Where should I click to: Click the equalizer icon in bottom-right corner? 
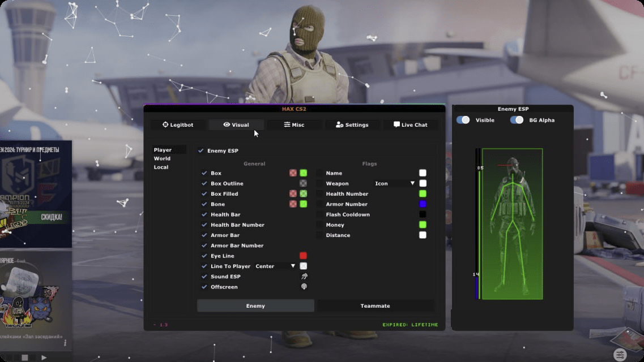(620, 355)
